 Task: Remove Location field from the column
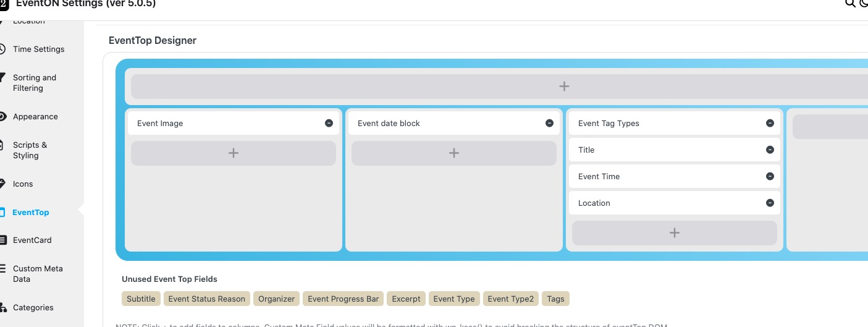pos(770,203)
